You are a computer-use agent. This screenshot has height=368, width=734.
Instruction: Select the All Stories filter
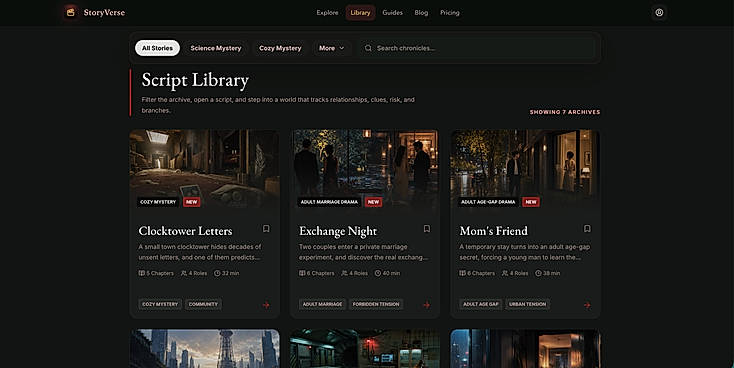coord(157,48)
